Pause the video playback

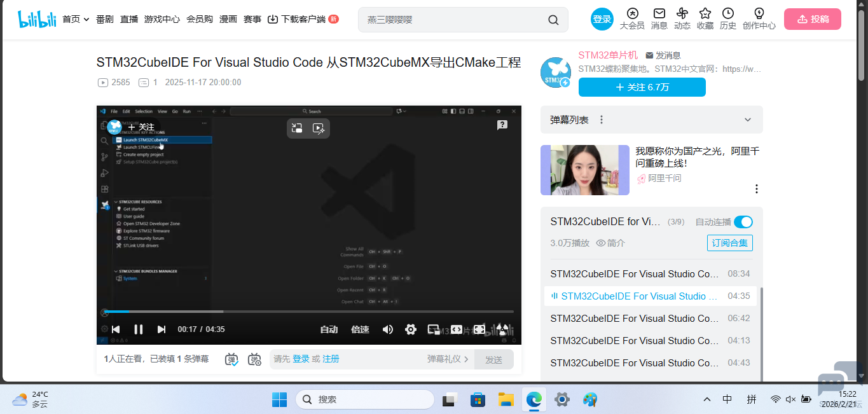point(138,329)
